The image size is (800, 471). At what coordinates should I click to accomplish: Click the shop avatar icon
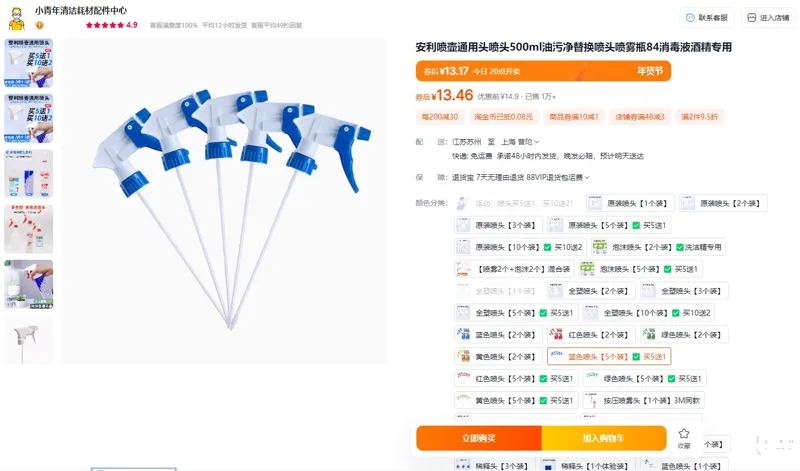pyautogui.click(x=17, y=19)
